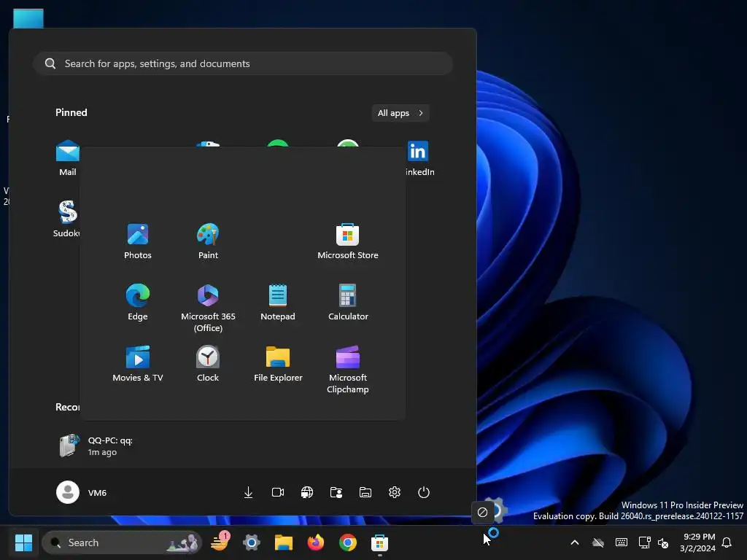Open File Explorer from pinned folder
747x560 pixels.
pos(278,364)
